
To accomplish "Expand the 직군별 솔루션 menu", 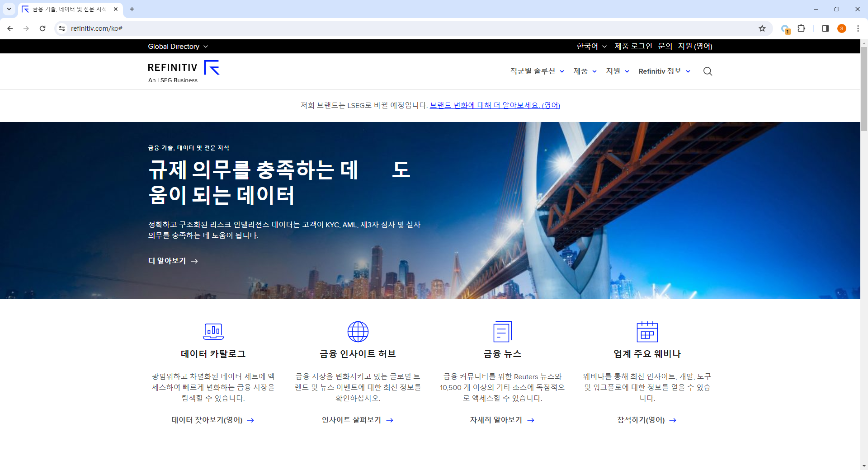I will coord(537,71).
